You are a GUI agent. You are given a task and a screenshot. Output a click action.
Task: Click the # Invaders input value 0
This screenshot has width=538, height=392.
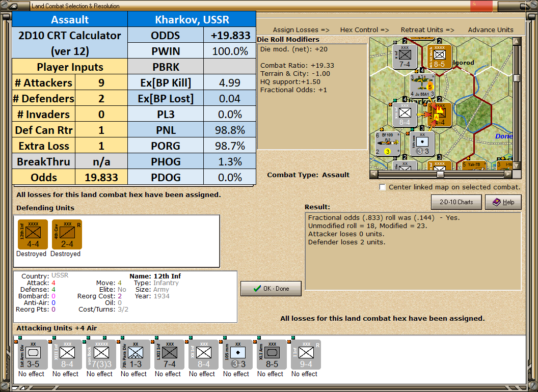(101, 114)
